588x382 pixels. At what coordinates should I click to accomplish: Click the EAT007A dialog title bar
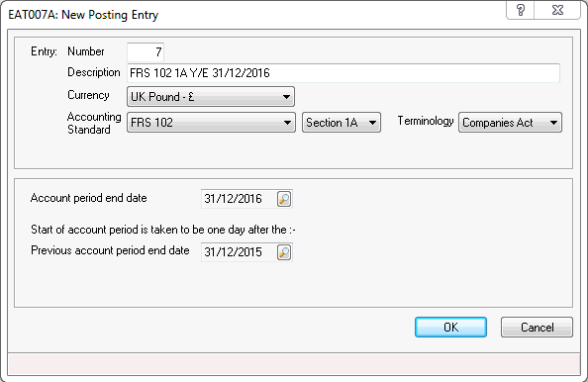255,14
